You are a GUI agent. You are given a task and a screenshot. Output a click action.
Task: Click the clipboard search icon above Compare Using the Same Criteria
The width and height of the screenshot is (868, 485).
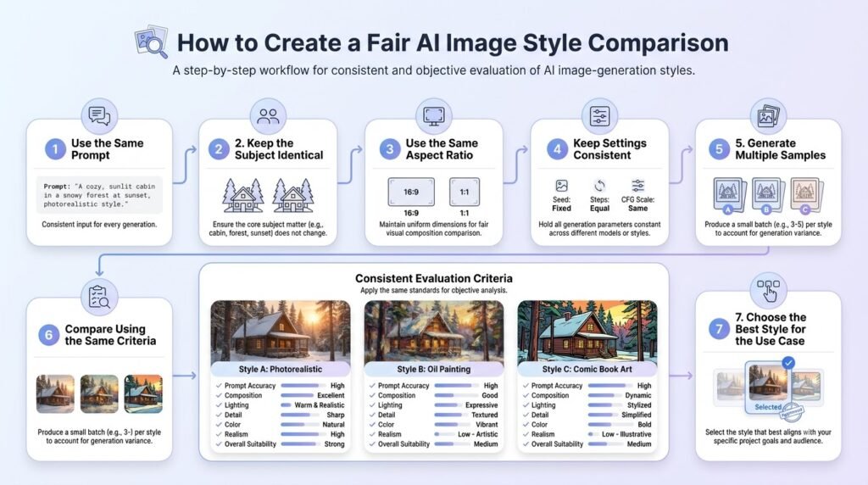click(x=100, y=297)
